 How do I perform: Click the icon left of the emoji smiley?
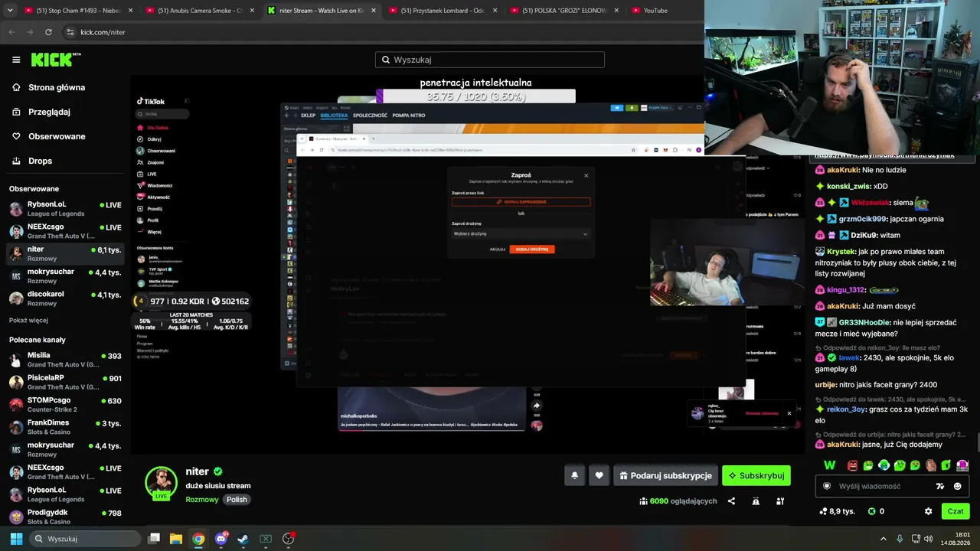[940, 486]
